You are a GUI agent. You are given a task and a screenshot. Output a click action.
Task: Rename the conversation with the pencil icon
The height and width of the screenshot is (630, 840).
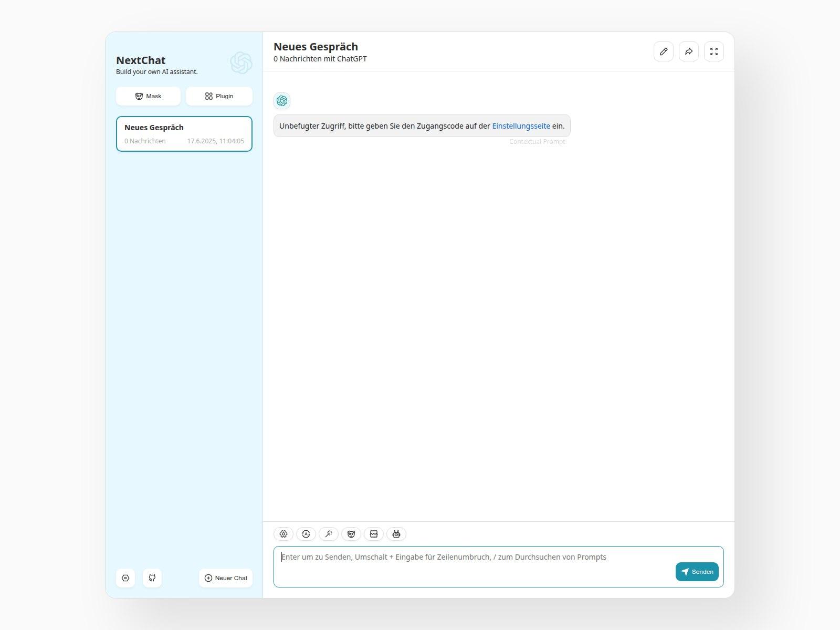(x=664, y=51)
